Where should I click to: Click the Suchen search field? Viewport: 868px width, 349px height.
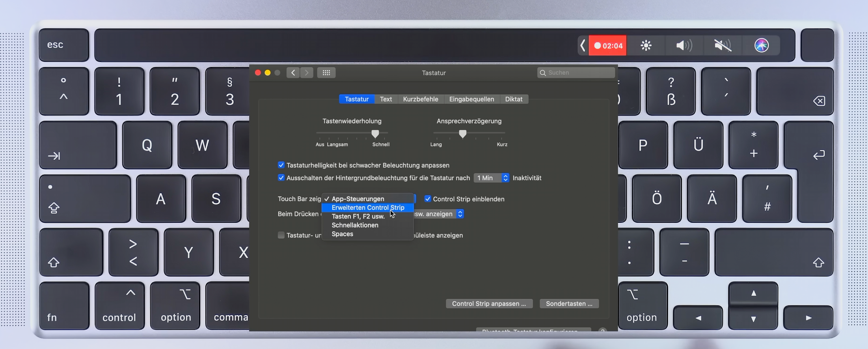pyautogui.click(x=576, y=73)
